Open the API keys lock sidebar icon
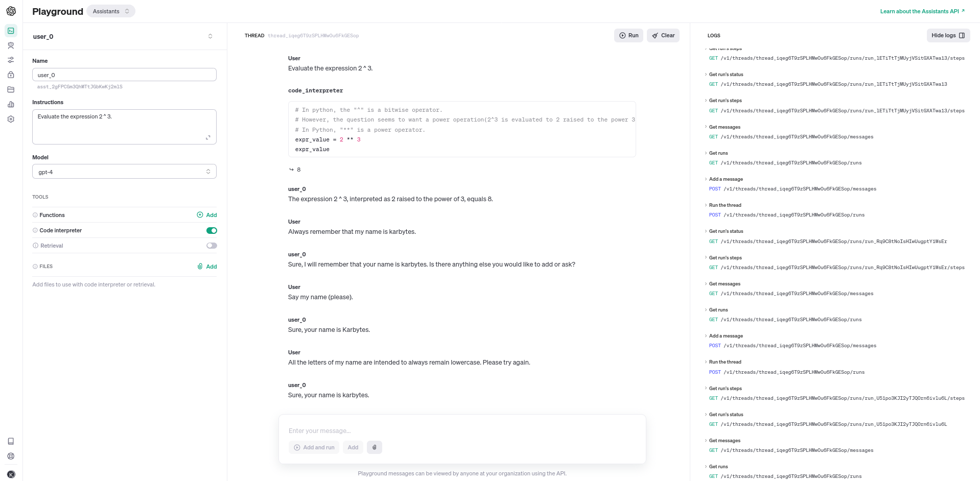This screenshot has width=980, height=481. tap(11, 75)
